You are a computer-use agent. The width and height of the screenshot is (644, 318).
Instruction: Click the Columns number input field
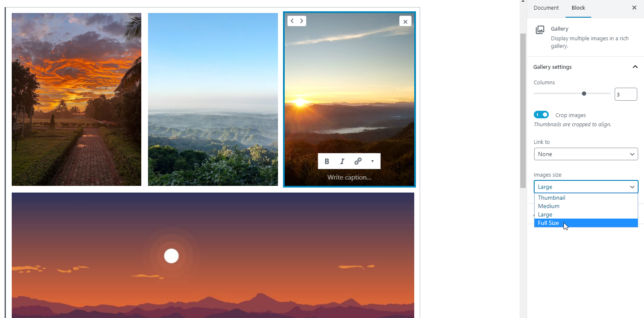[x=626, y=94]
